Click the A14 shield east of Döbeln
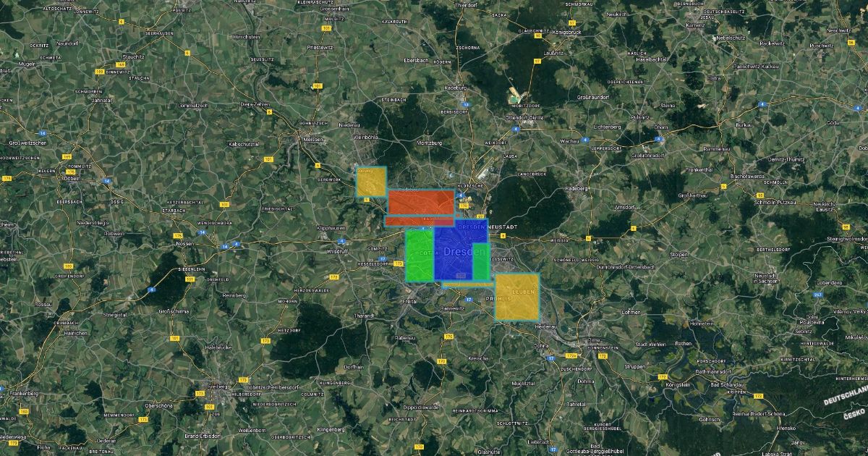This screenshot has height=456, width=868. [x=106, y=181]
